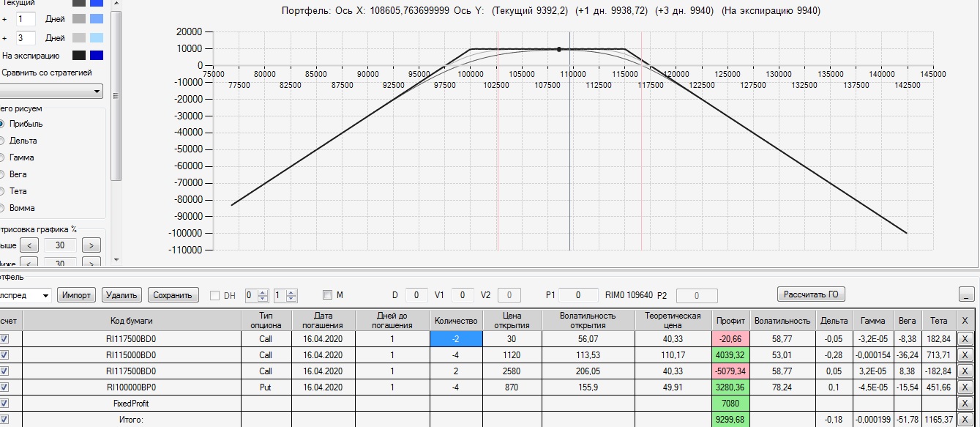Click the Удалить button
This screenshot has width=980, height=427.
pos(121,295)
